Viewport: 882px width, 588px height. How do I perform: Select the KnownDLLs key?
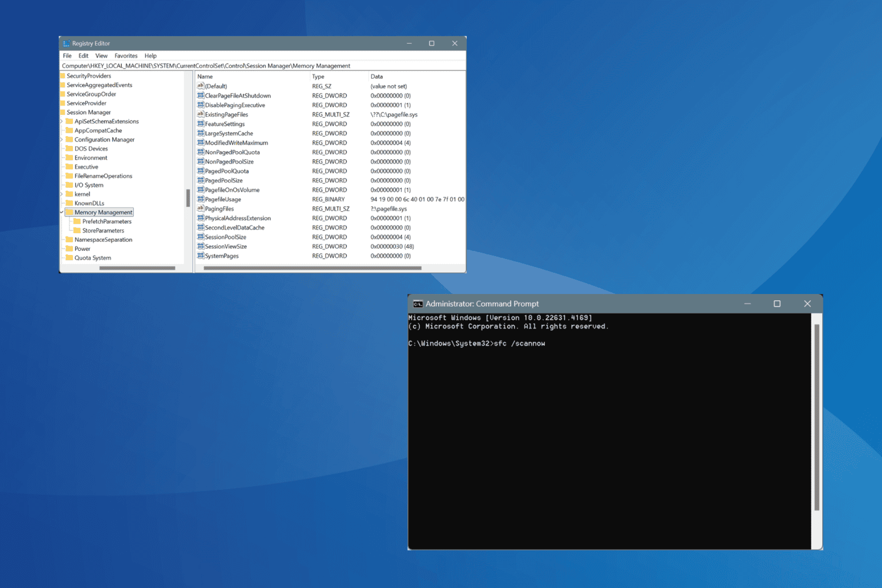90,203
